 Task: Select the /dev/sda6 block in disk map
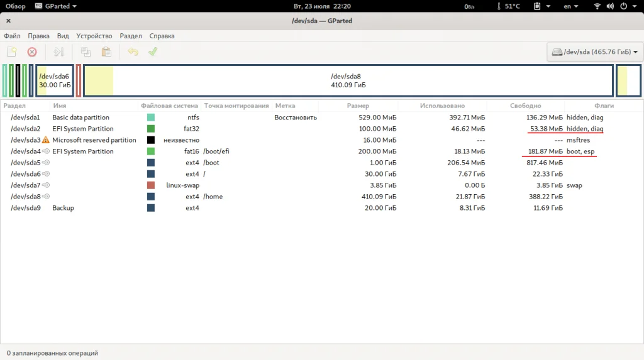click(x=54, y=80)
